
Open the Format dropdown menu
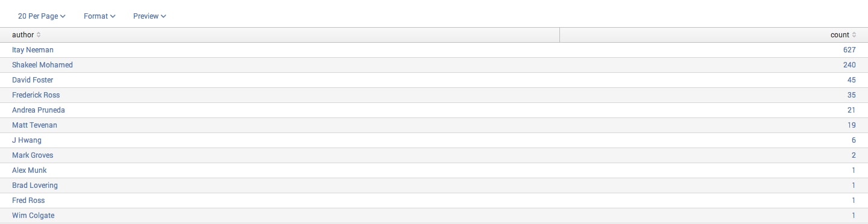pos(99,16)
